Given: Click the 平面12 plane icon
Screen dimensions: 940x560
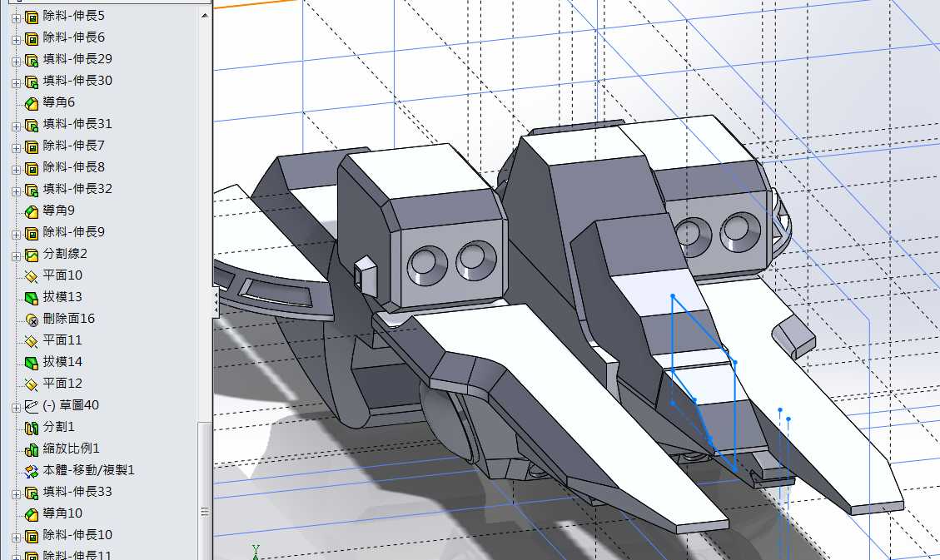Looking at the screenshot, I should [x=31, y=384].
